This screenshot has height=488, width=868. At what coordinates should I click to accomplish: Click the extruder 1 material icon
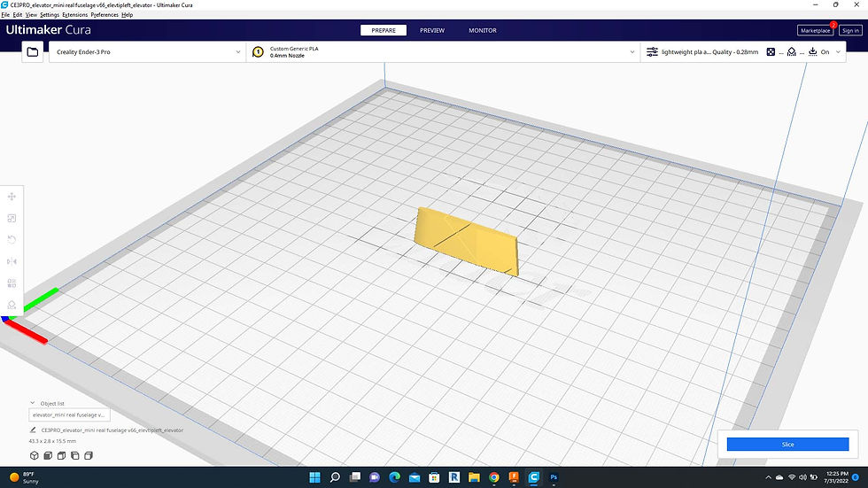[258, 52]
